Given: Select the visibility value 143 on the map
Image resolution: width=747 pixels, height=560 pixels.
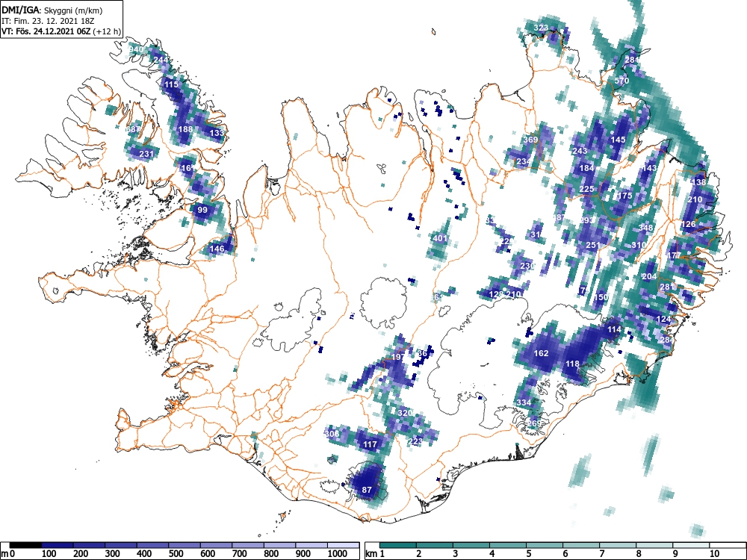Looking at the screenshot, I should [x=650, y=168].
